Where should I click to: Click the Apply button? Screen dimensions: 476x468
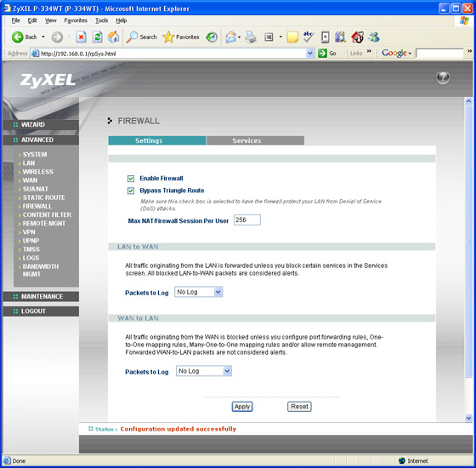click(x=242, y=407)
